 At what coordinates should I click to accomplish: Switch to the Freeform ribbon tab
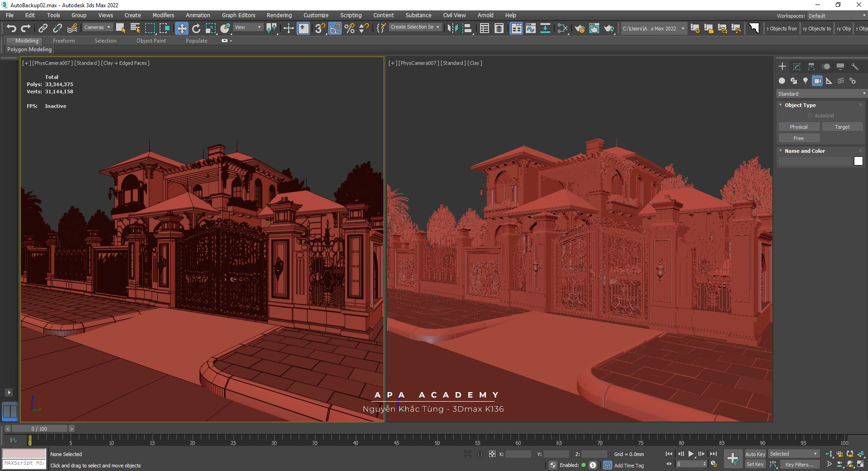coord(63,41)
